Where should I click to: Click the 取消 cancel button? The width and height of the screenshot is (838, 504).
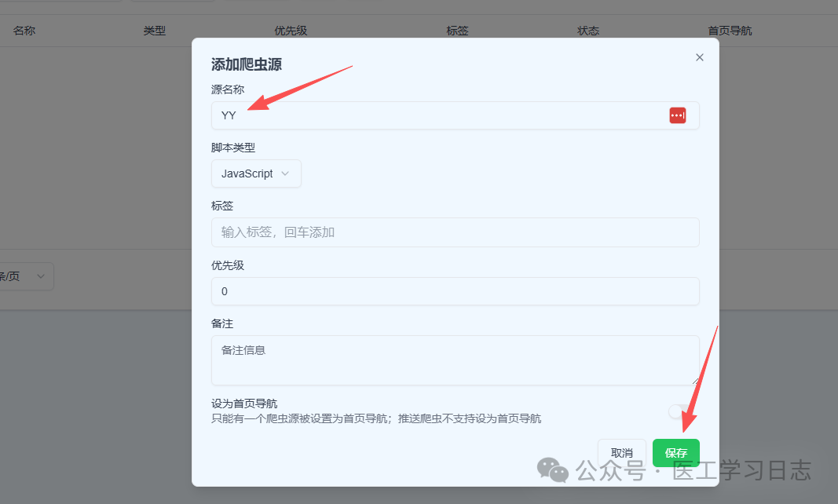coord(621,453)
